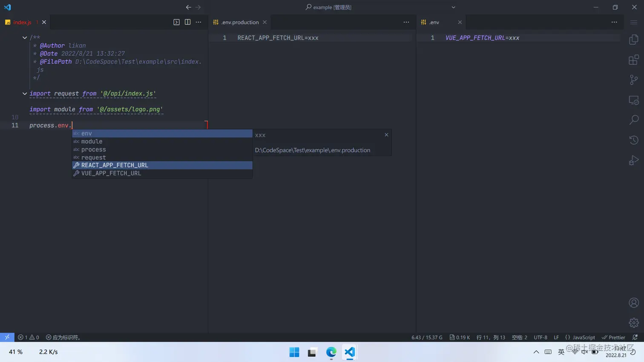The width and height of the screenshot is (644, 362).
Task: Go back with the left arrow
Action: coord(188,7)
